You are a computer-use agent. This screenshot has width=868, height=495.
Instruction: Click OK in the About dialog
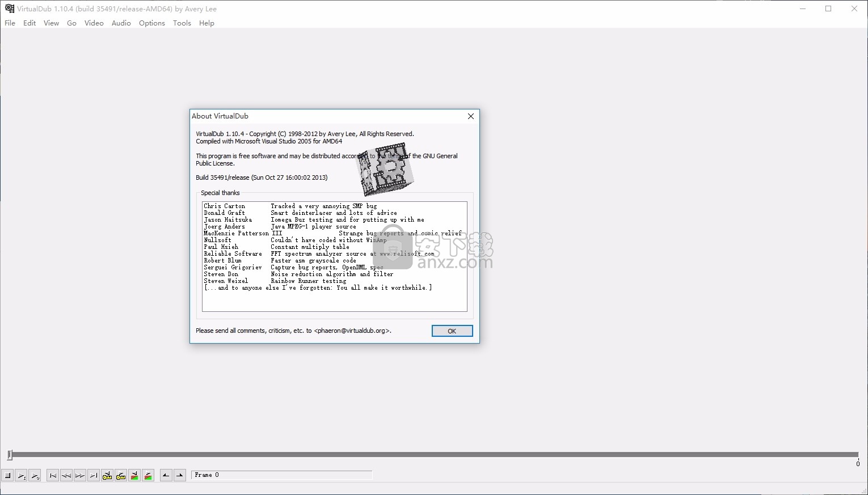pyautogui.click(x=452, y=331)
